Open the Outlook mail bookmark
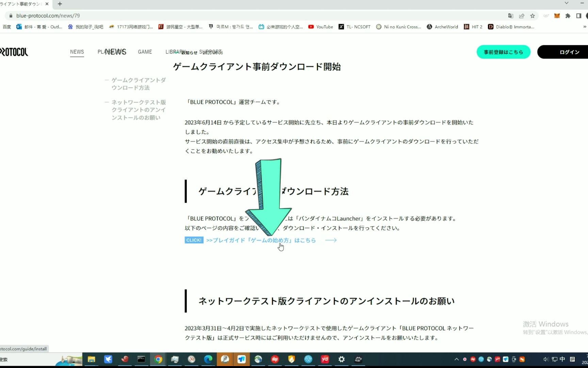588x368 pixels. pos(39,27)
